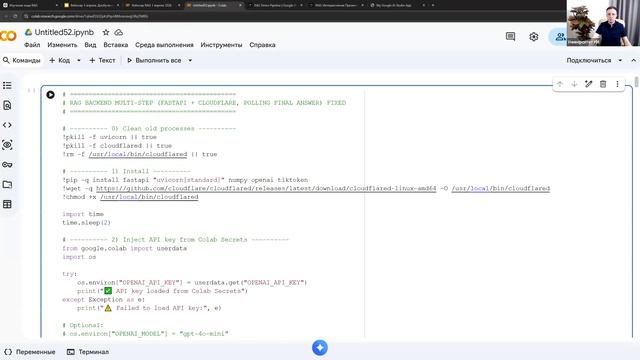Open the Терминал panel at bottom
Viewport: 640px width, 360px height.
pyautogui.click(x=88, y=352)
